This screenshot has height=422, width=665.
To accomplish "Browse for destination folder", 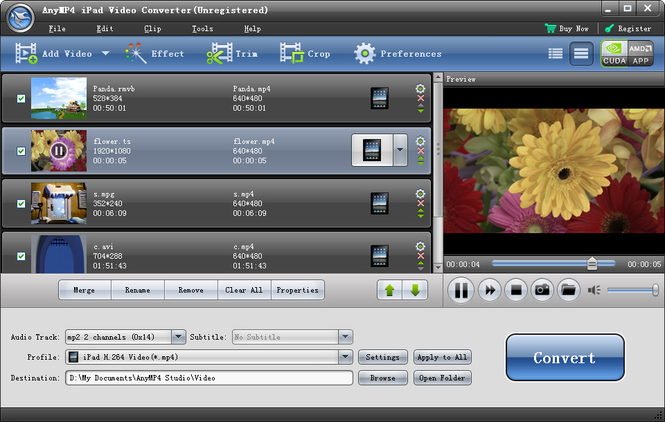I will (383, 378).
